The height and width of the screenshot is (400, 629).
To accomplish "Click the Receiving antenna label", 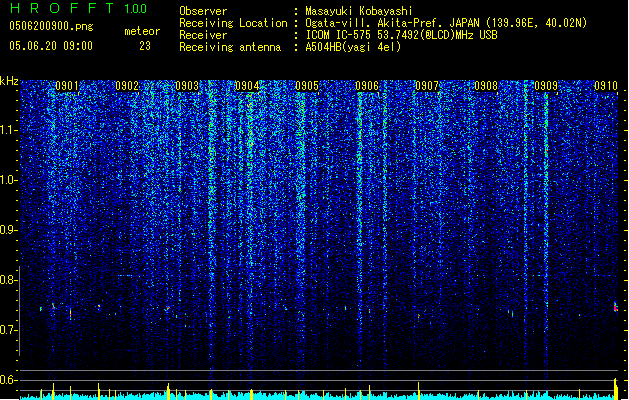I will coord(230,47).
